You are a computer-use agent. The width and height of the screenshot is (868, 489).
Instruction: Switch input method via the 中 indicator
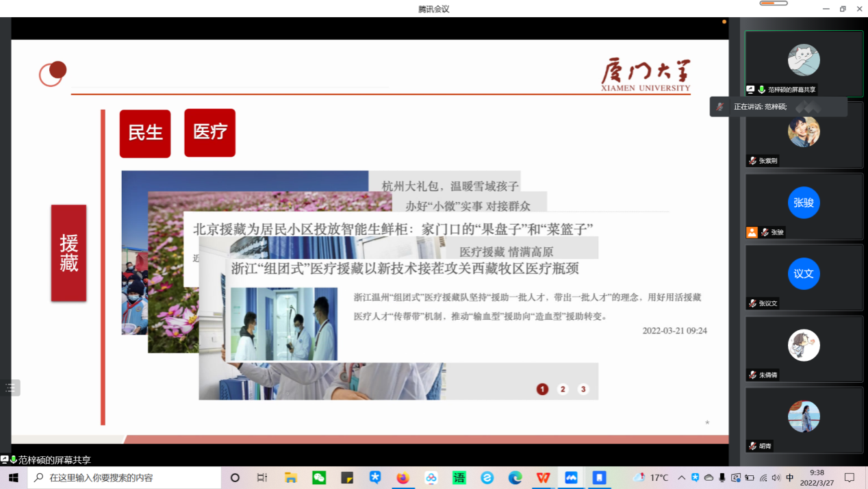coord(790,477)
